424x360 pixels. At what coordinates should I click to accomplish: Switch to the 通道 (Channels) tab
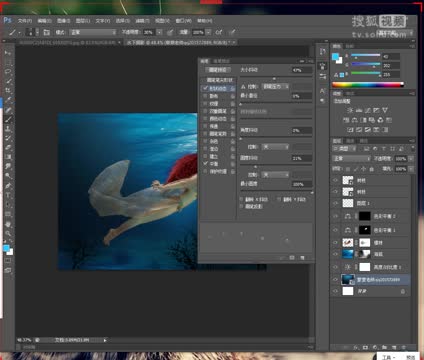pyautogui.click(x=351, y=141)
